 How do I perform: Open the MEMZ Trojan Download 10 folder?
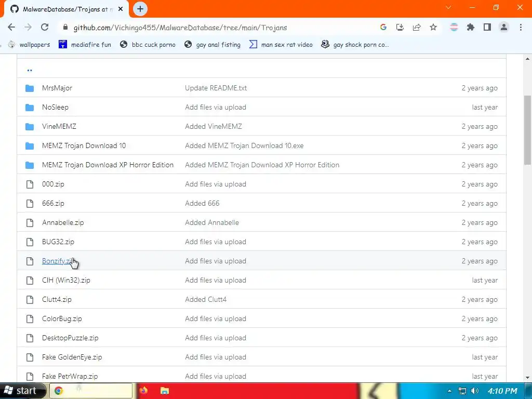tap(84, 145)
